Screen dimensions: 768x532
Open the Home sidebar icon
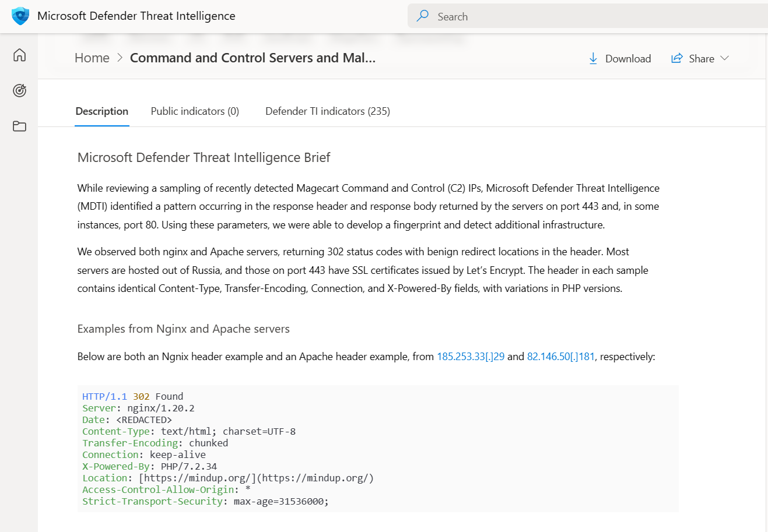pos(19,55)
